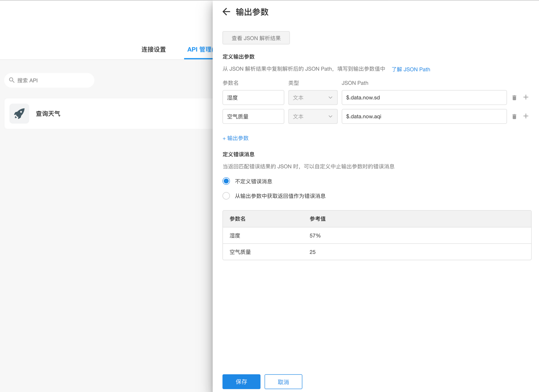The width and height of the screenshot is (539, 392).
Task: Open the 了解 JSON Path link
Action: click(411, 69)
